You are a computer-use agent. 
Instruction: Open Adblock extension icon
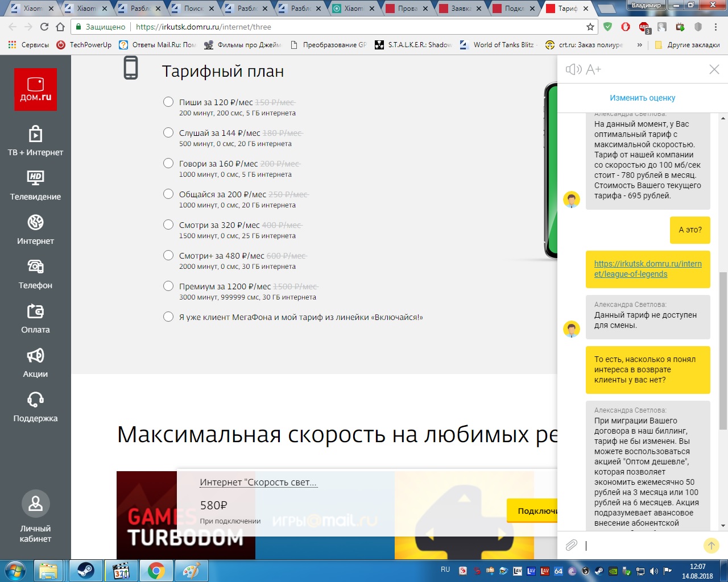click(644, 27)
